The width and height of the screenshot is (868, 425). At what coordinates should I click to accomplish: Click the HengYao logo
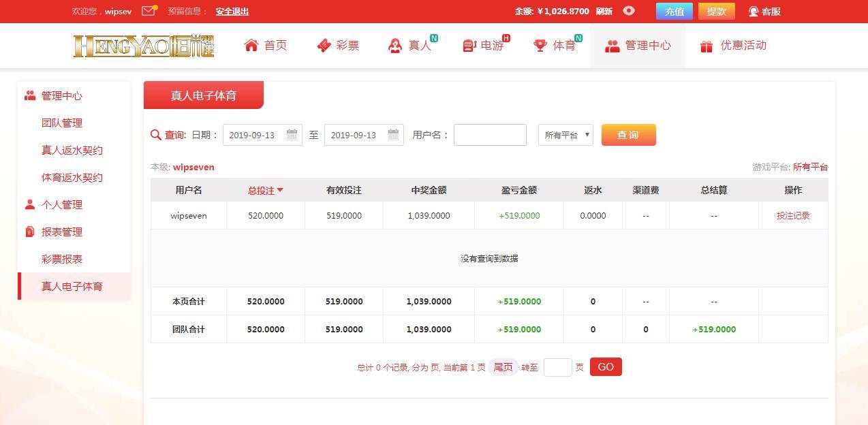(x=144, y=46)
